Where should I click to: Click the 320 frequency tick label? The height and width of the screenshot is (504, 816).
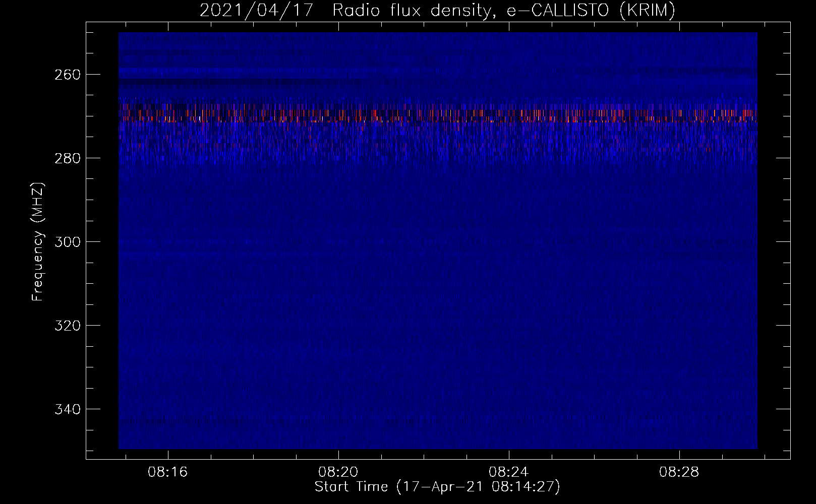[x=67, y=326]
